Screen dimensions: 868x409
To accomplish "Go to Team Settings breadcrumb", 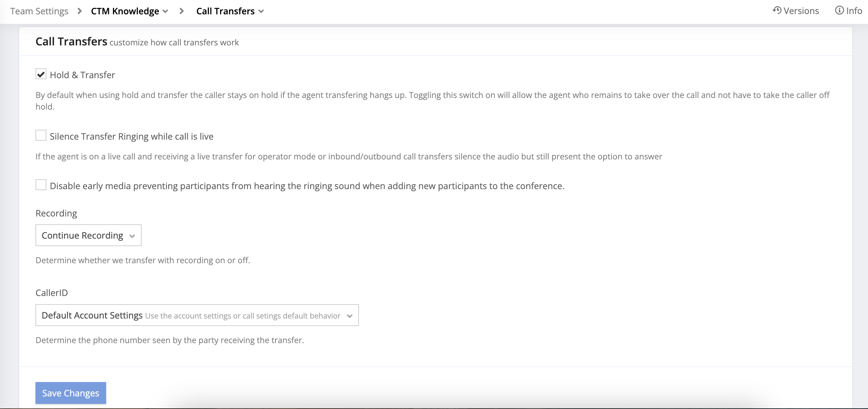I will point(39,11).
